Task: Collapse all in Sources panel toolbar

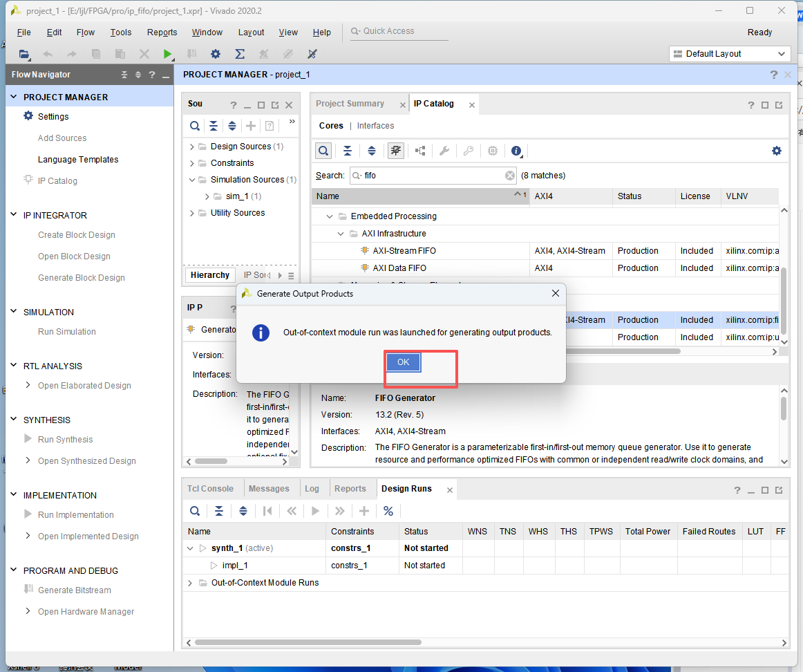Action: coord(213,126)
